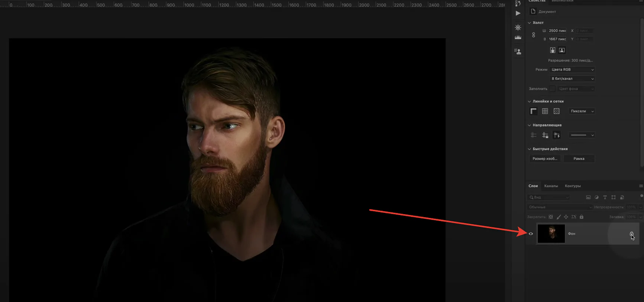Click the canvas Y position field
Image resolution: width=644 pixels, height=302 pixels.
[585, 39]
